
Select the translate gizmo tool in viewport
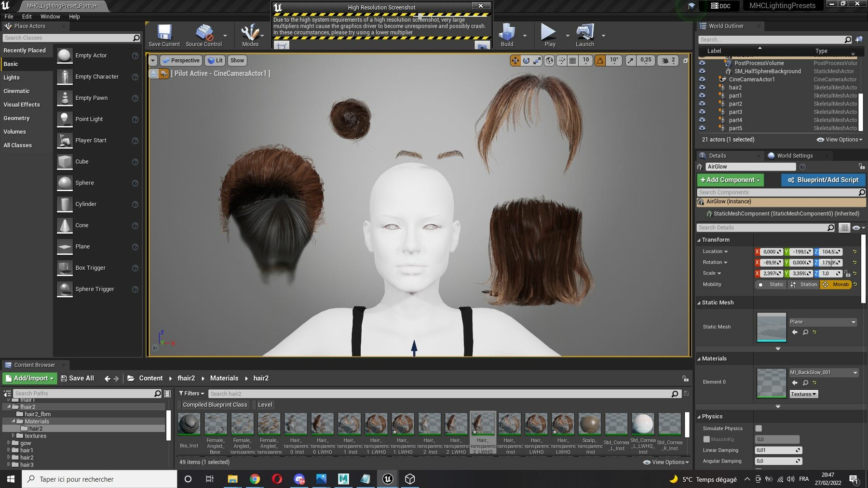point(515,60)
